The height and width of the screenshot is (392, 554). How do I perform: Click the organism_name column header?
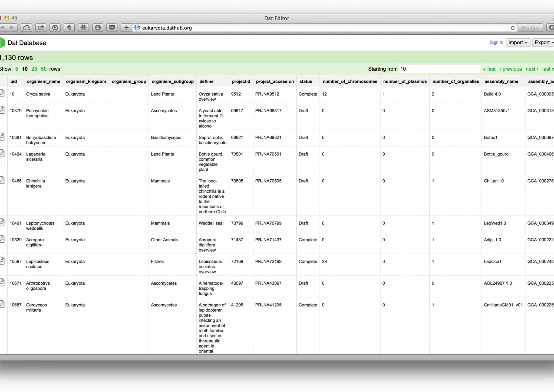pos(43,81)
